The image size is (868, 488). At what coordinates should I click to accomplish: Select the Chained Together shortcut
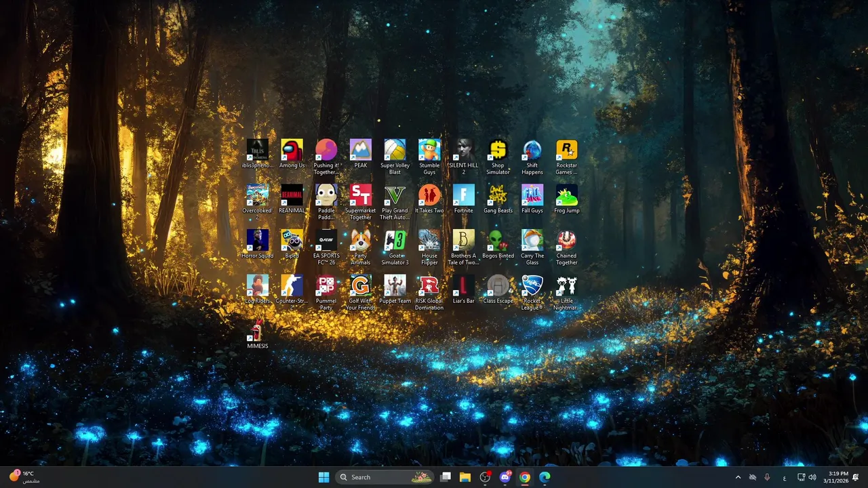(x=567, y=247)
